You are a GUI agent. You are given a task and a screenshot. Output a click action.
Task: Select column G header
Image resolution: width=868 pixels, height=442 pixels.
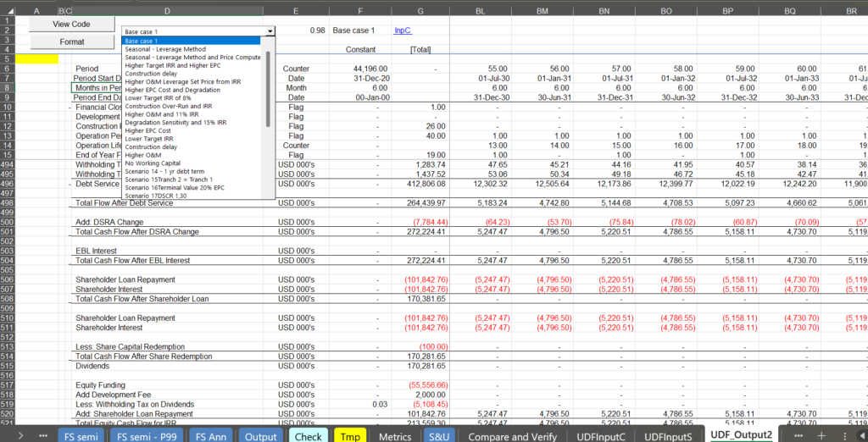click(x=422, y=10)
